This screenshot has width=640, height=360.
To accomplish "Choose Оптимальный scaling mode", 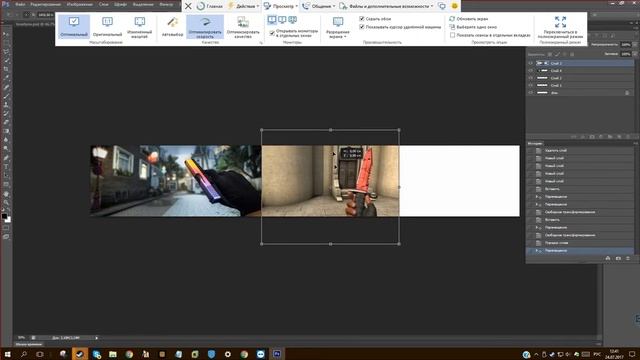I will point(74,27).
